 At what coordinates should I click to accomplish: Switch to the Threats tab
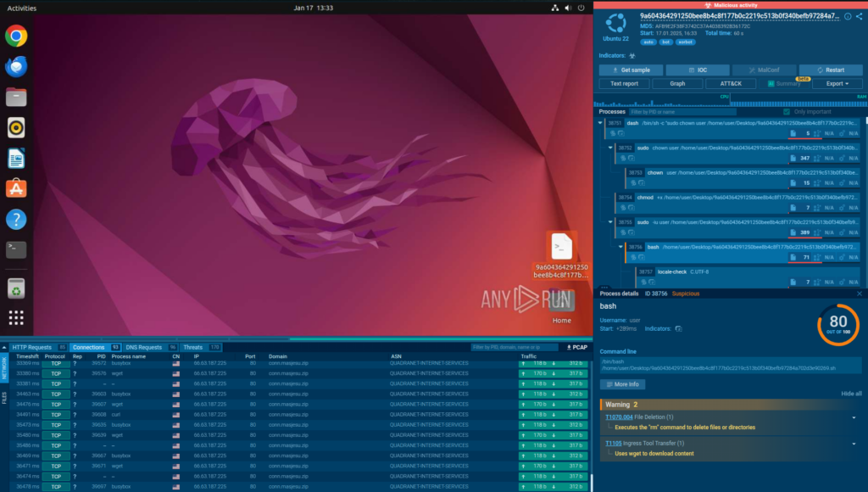pos(193,347)
